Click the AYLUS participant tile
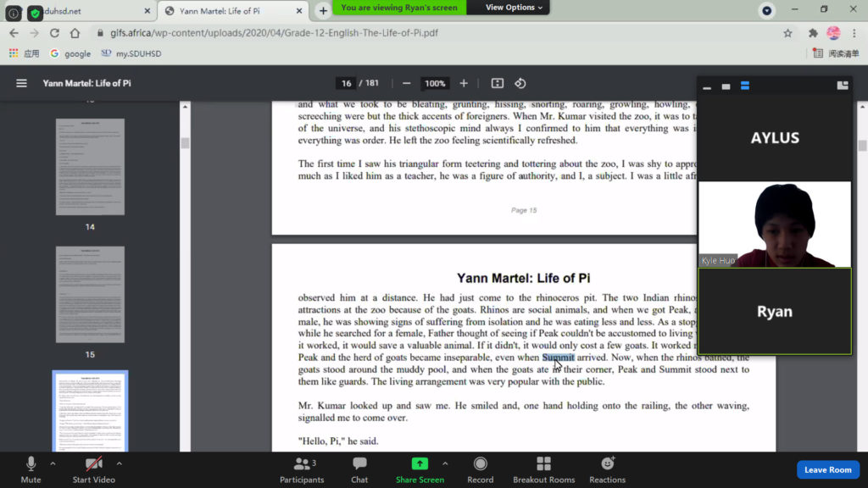 pyautogui.click(x=775, y=138)
